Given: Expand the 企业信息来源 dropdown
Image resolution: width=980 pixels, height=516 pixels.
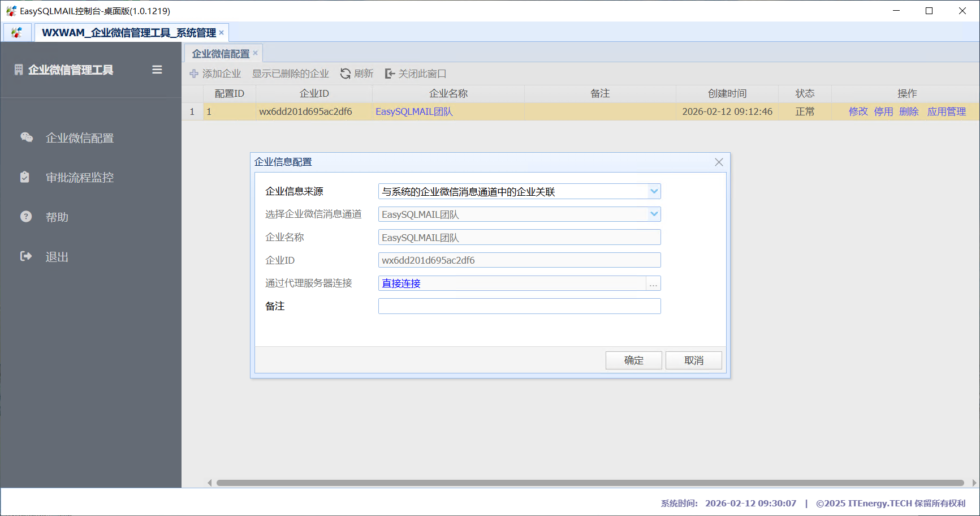Looking at the screenshot, I should click(654, 191).
